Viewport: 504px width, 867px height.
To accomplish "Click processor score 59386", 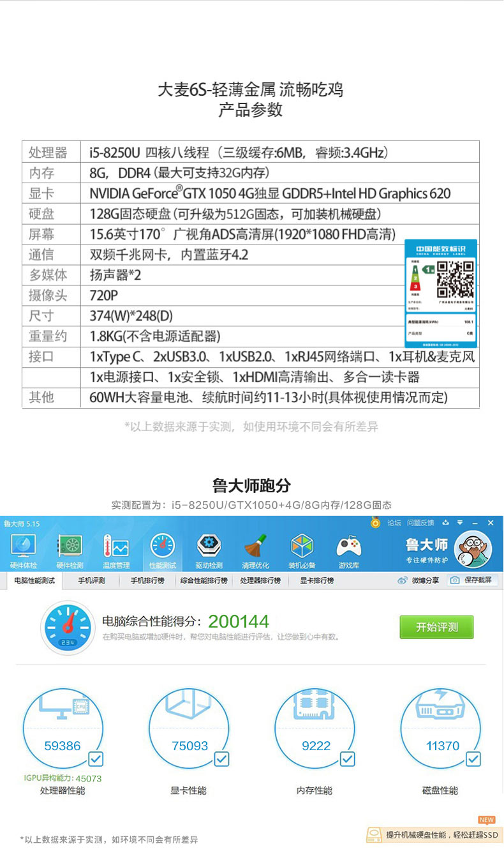I will [x=63, y=746].
